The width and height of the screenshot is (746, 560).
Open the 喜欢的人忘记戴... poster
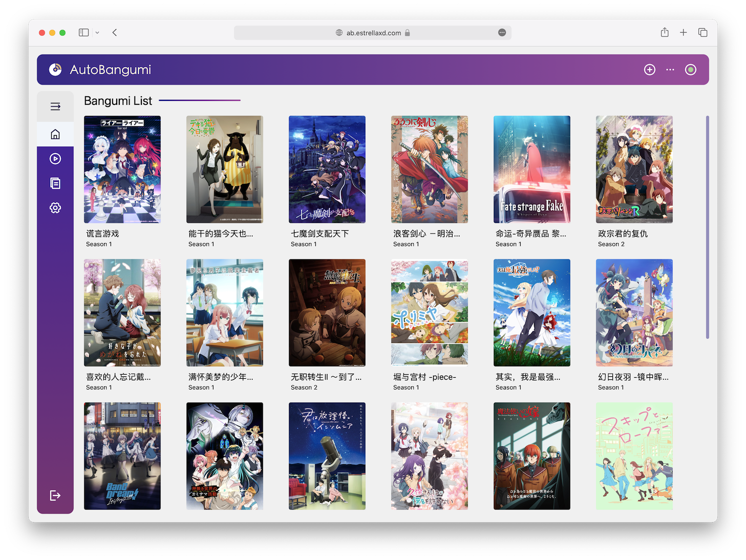122,313
